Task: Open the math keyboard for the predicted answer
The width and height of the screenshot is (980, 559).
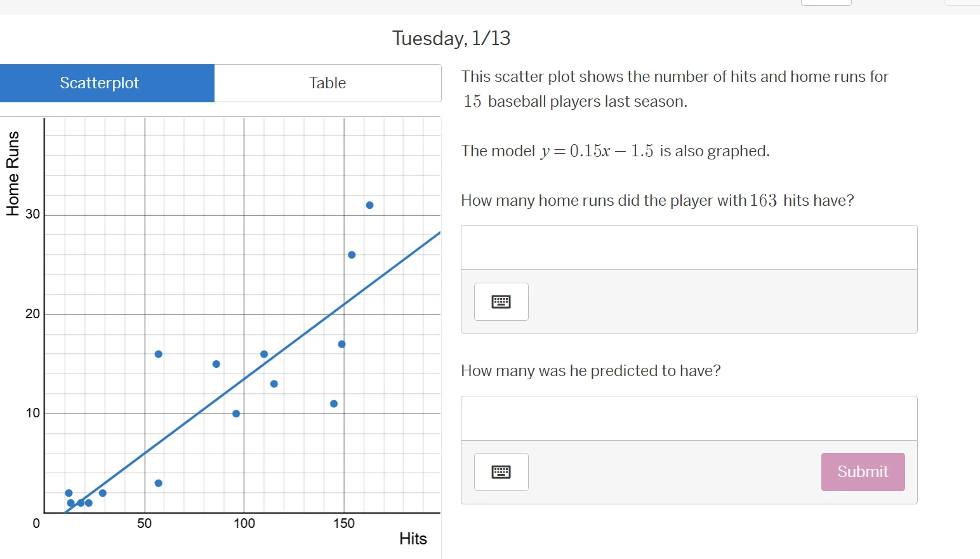Action: click(x=501, y=472)
